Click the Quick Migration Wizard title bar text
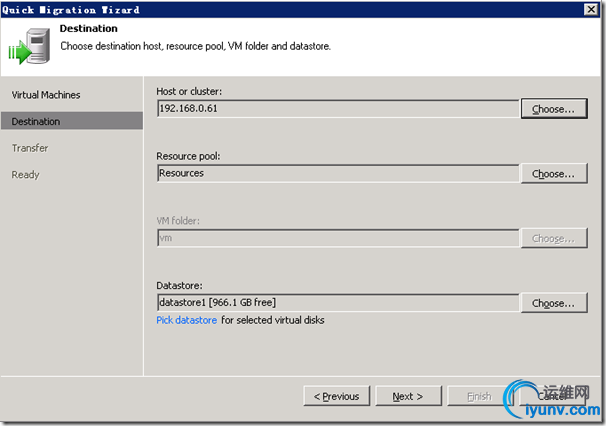The width and height of the screenshot is (606, 426). coord(71,10)
